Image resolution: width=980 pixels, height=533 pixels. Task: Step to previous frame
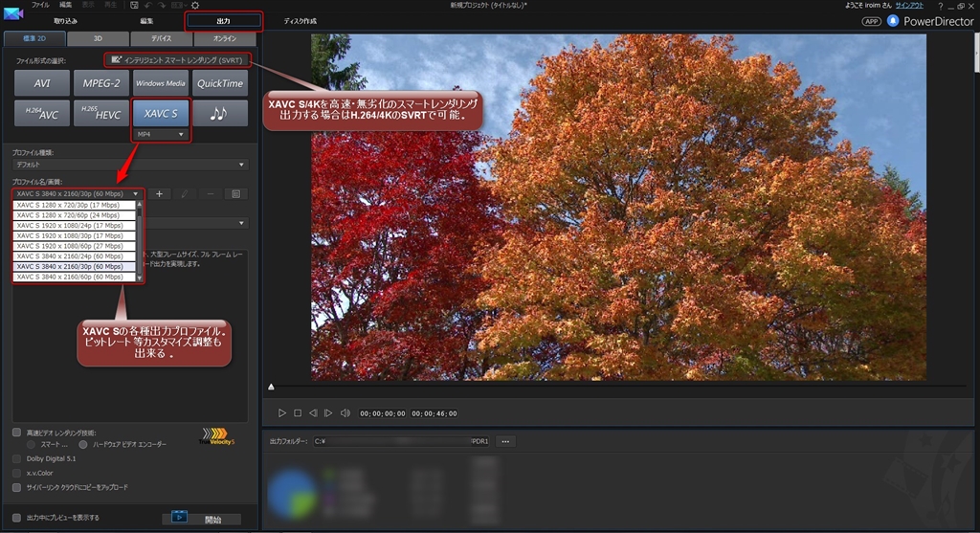click(x=313, y=413)
